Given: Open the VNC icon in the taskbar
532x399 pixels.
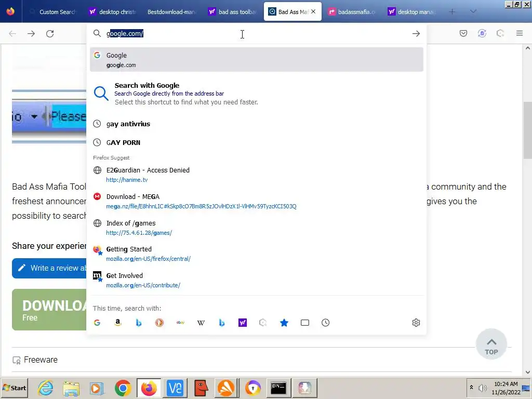Looking at the screenshot, I should [175, 388].
